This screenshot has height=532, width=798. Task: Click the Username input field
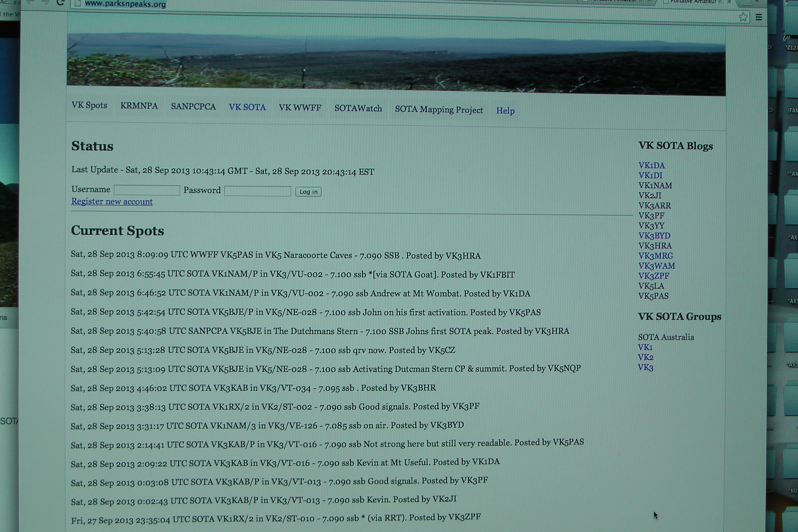pyautogui.click(x=147, y=190)
